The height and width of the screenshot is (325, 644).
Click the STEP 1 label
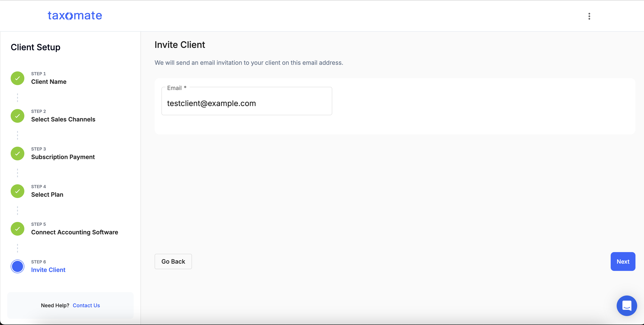(38, 74)
